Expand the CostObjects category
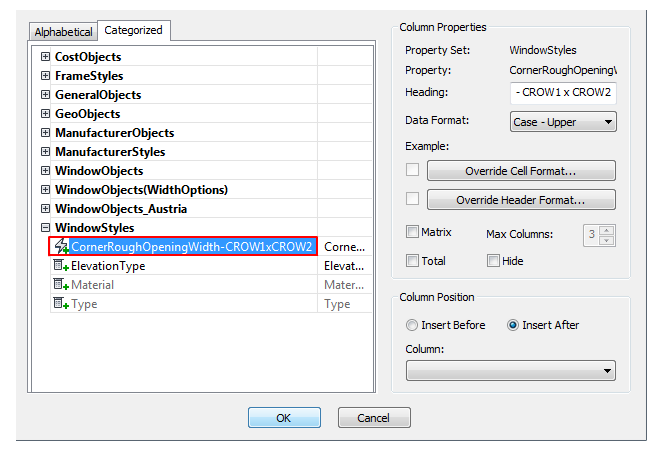The height and width of the screenshot is (456, 663). click(45, 56)
